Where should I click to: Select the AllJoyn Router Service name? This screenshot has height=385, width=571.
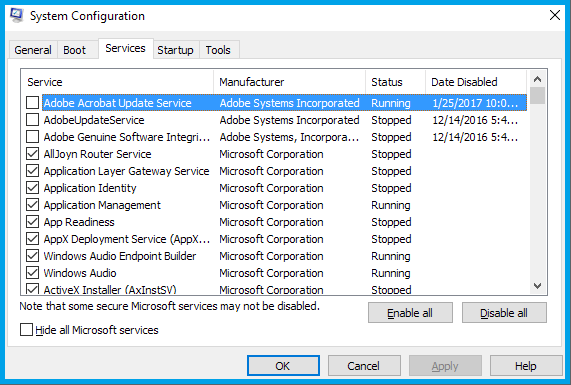(97, 154)
